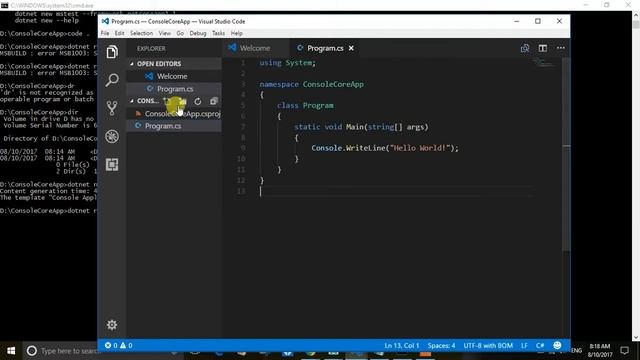Click the EXPLORER panel title
This screenshot has width=640, height=360.
pos(151,48)
